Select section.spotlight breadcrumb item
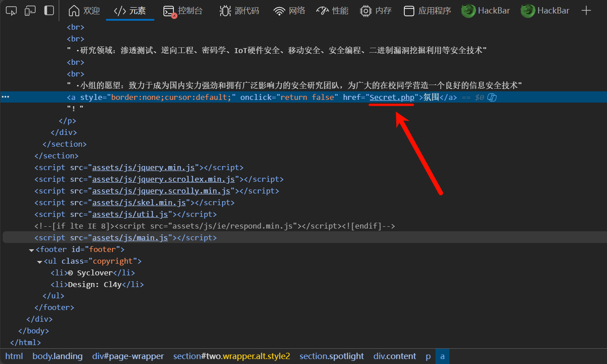The image size is (607, 364). click(x=332, y=356)
